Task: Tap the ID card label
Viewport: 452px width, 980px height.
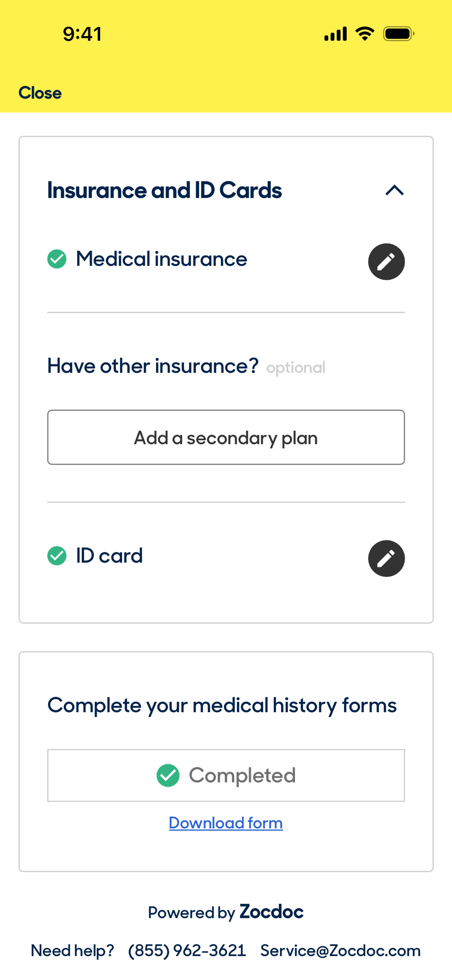Action: pyautogui.click(x=109, y=556)
